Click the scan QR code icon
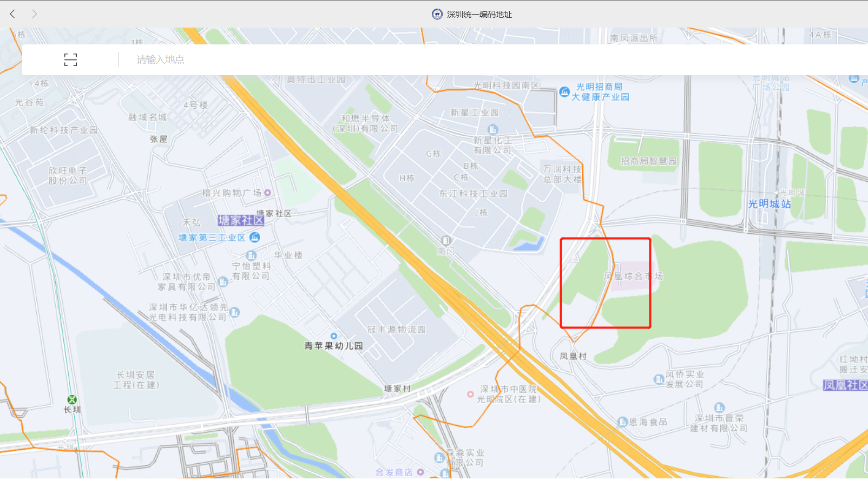The width and height of the screenshot is (868, 480). point(70,60)
